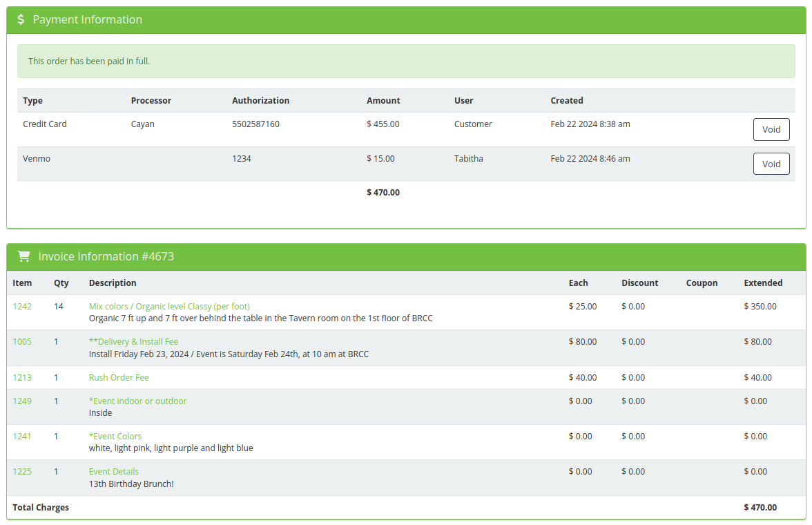The width and height of the screenshot is (812, 525).
Task: Open item number 1242 link
Action: (22, 306)
